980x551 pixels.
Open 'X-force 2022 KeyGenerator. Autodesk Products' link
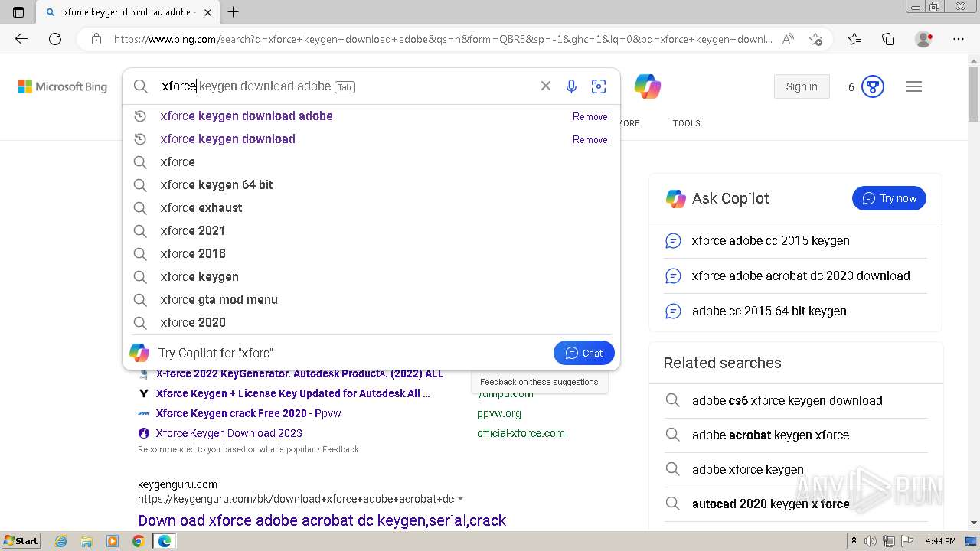click(299, 373)
